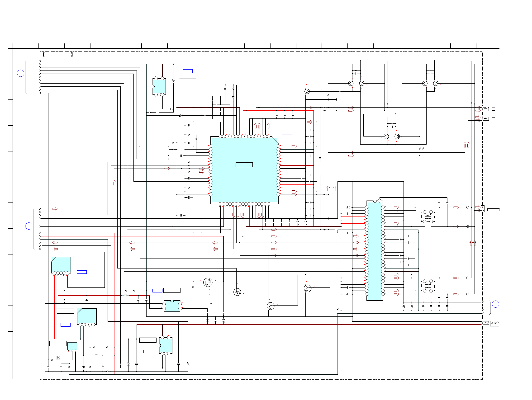
Task: Select the lower common-mode choke in the dashed box
Action: [428, 286]
